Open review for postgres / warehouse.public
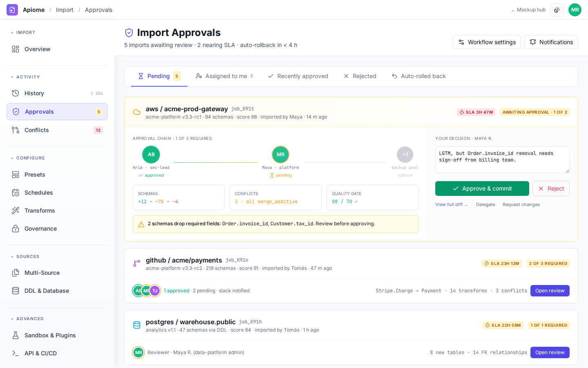 (x=550, y=352)
